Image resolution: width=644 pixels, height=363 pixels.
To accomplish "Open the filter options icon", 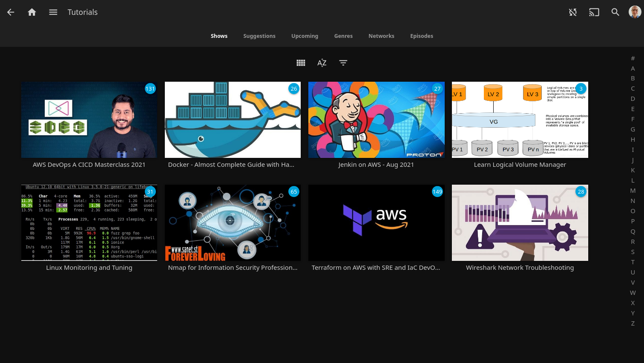I will tap(343, 63).
